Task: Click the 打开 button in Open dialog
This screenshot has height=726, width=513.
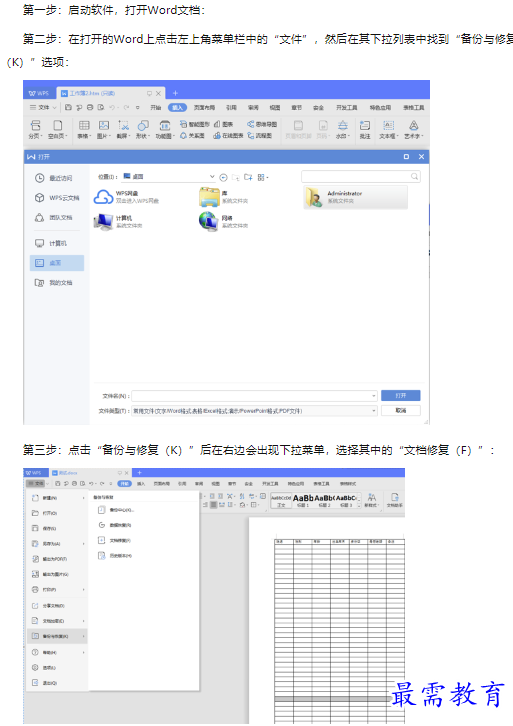Action: tap(400, 395)
